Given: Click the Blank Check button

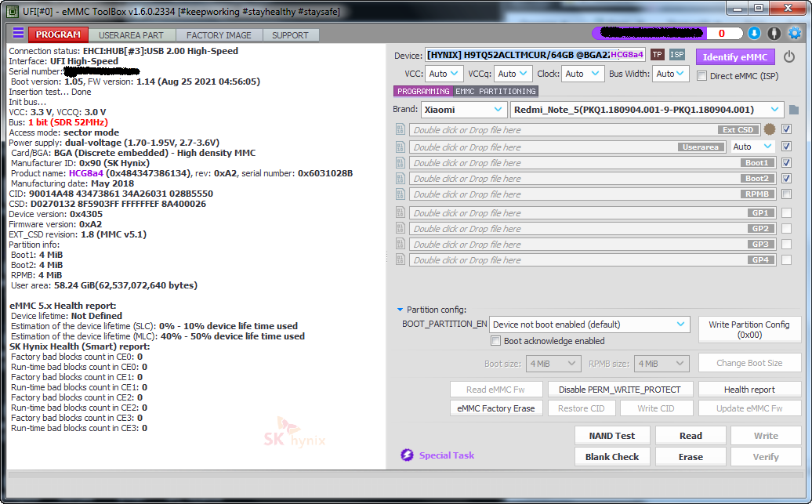Looking at the screenshot, I should pos(611,457).
